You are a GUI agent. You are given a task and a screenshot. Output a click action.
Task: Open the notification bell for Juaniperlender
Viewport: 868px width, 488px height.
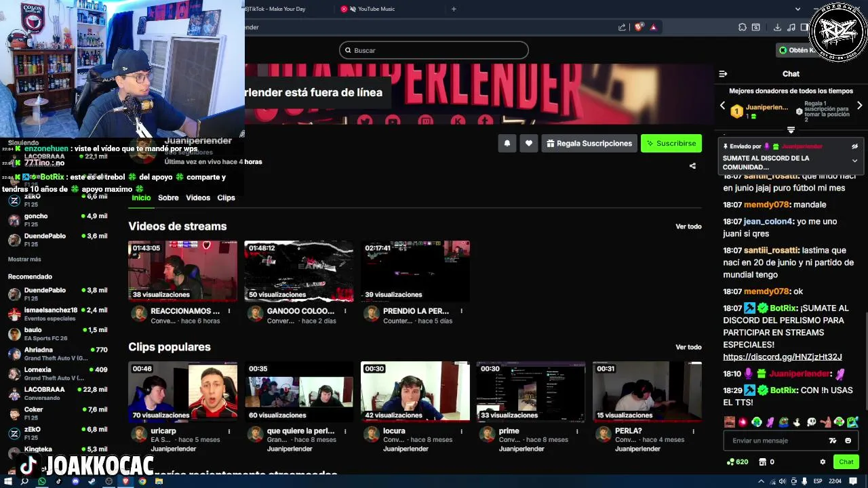[x=507, y=143]
